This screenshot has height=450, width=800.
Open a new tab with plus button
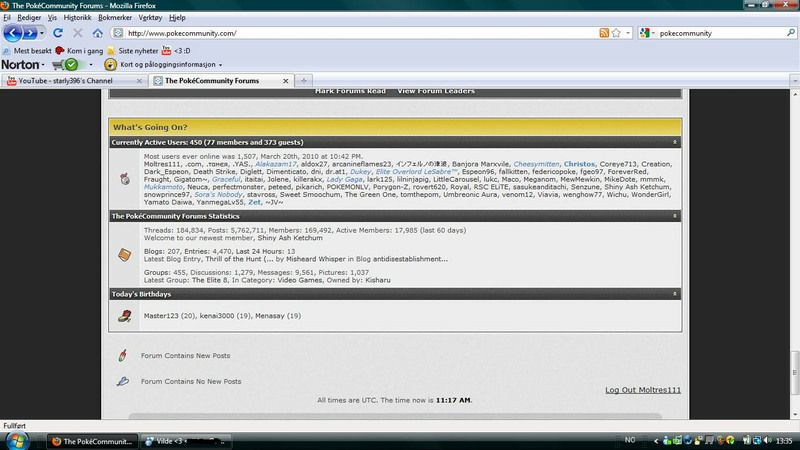coord(304,81)
